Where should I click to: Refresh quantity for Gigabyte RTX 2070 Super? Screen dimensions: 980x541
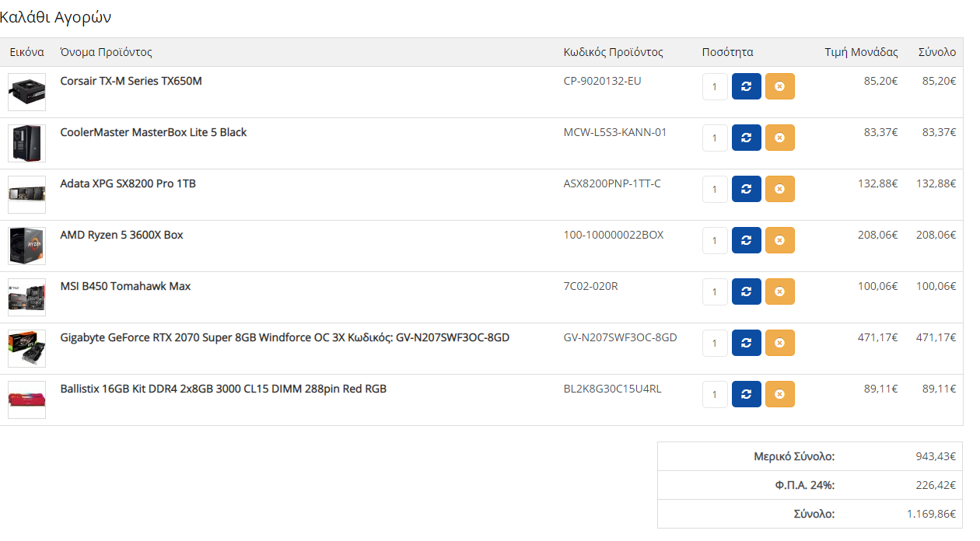point(747,343)
